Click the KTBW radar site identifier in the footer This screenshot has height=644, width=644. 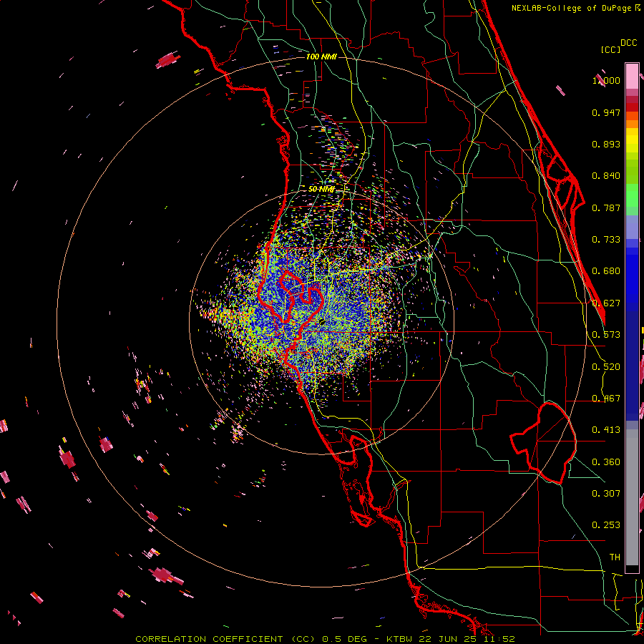point(401,639)
